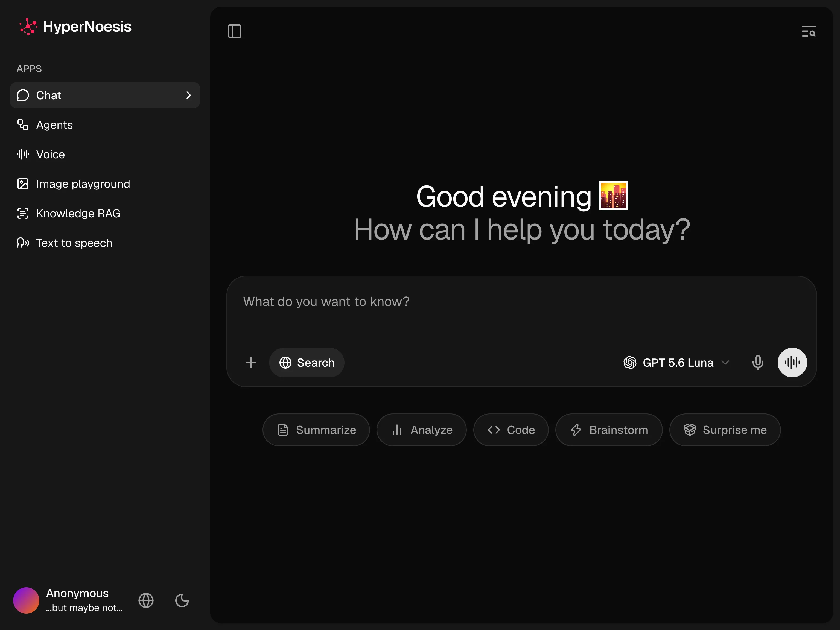Expand the Chat chevron arrow
This screenshot has height=630, width=840.
coord(188,95)
